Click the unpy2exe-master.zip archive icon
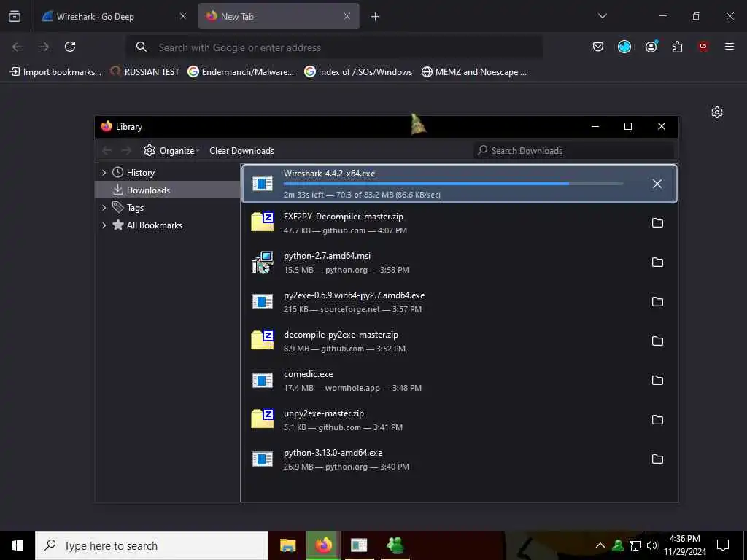The image size is (747, 560). click(x=263, y=419)
